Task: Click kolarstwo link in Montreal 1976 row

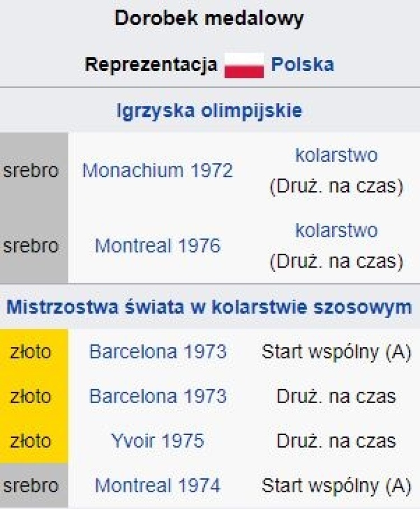Action: point(337,231)
